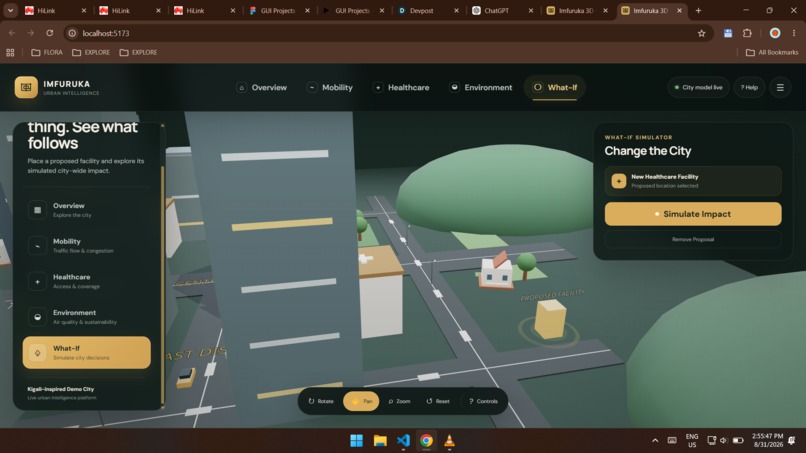Open the Chrome profile avatar
The image size is (806, 453).
(775, 33)
